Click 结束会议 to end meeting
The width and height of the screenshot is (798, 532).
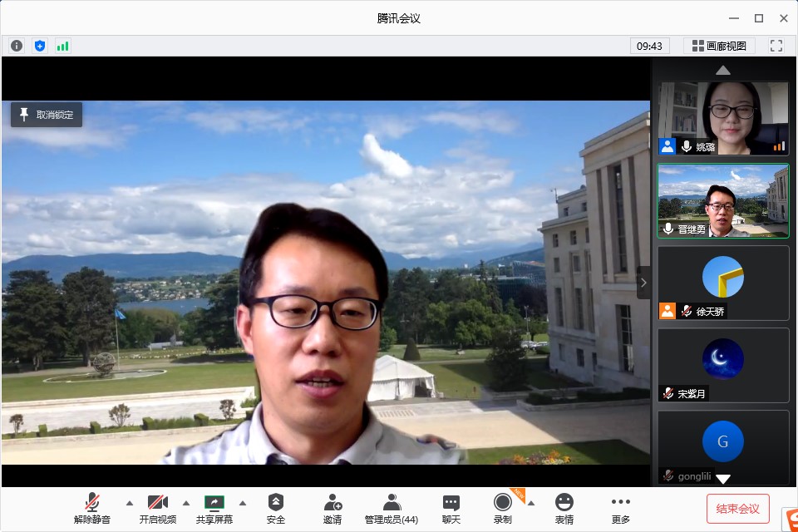738,509
